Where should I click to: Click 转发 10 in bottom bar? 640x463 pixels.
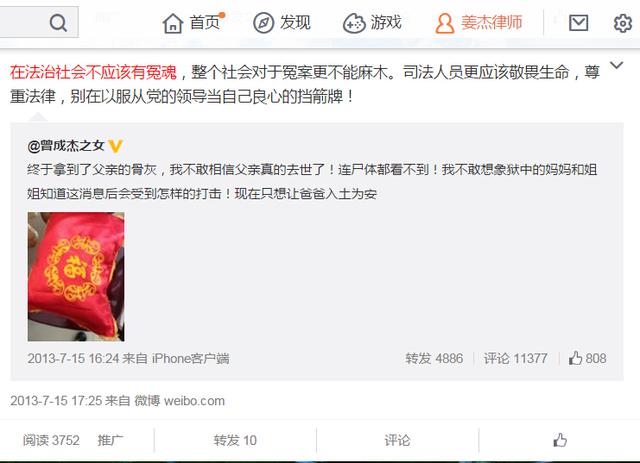pos(235,440)
